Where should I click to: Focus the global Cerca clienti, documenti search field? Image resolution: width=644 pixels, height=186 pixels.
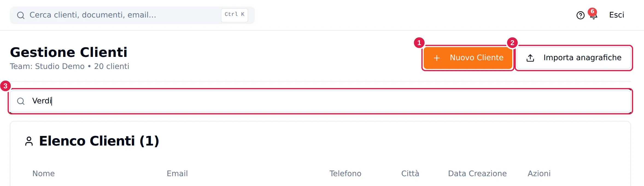[132, 15]
